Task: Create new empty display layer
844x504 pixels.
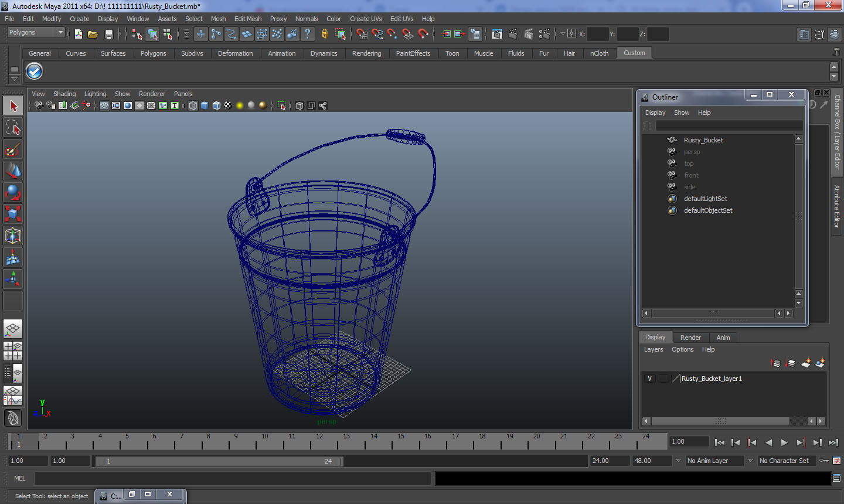Action: tap(806, 363)
